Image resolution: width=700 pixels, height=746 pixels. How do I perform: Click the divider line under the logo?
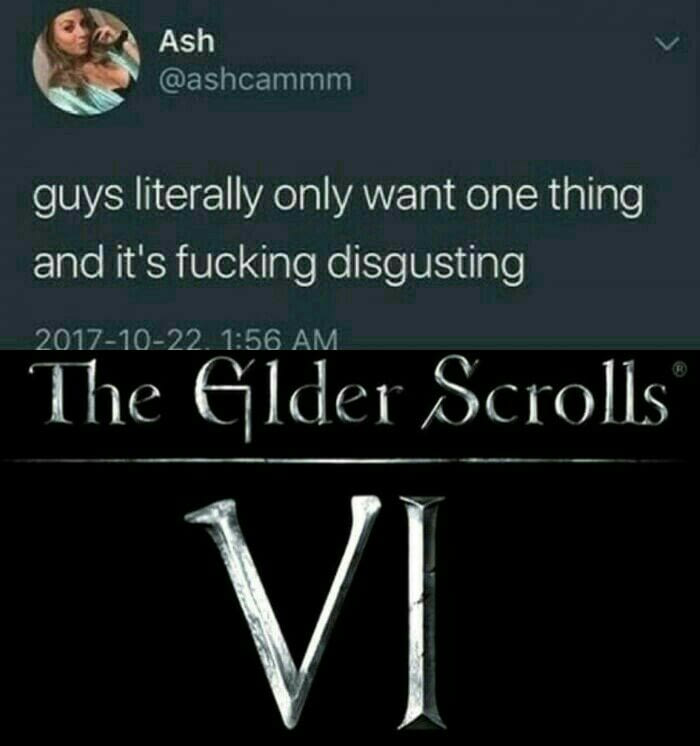[x=346, y=460]
